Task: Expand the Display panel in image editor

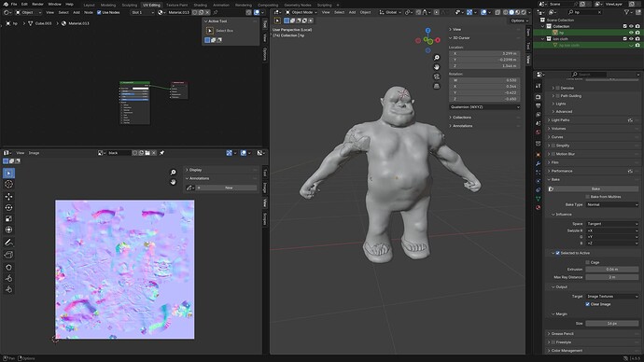Action: pos(195,170)
